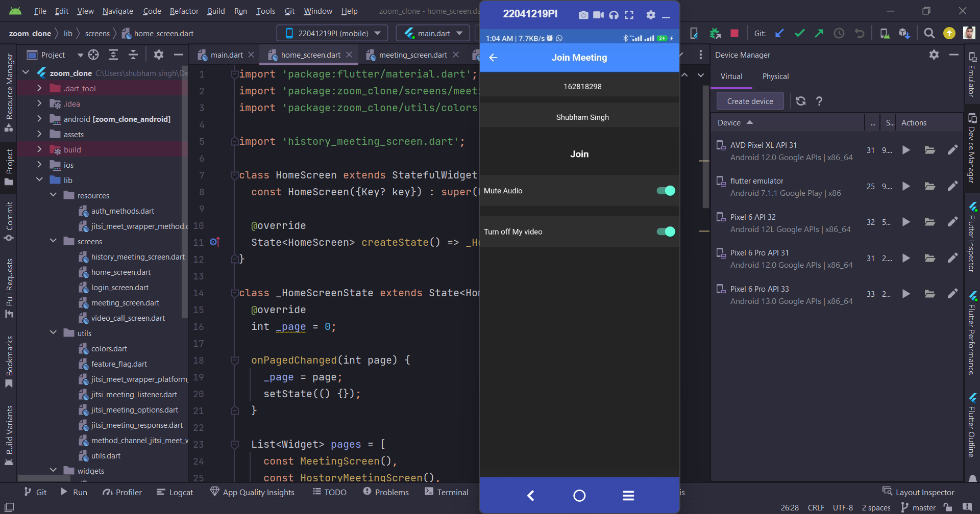Open IDE updates yellow arrow icon

click(x=949, y=33)
